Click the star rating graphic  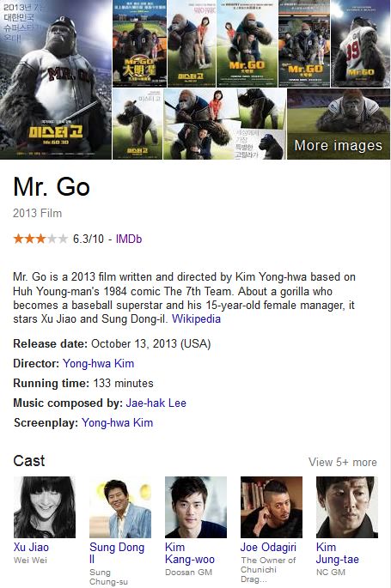[40, 239]
